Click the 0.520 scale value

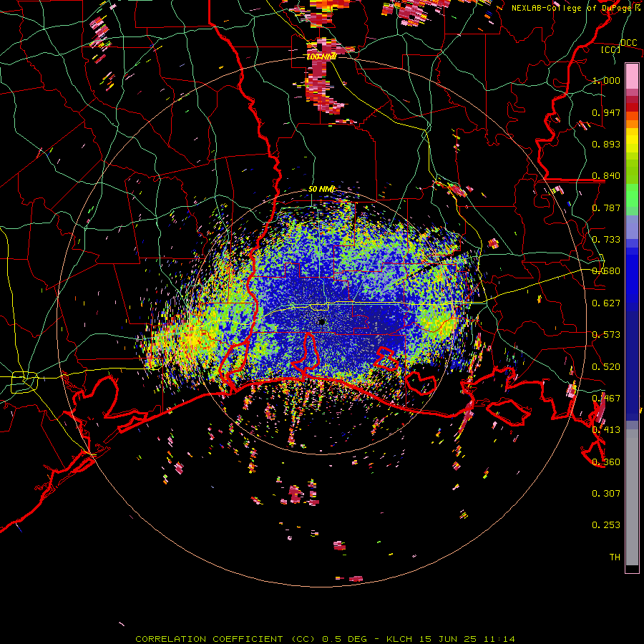[606, 367]
